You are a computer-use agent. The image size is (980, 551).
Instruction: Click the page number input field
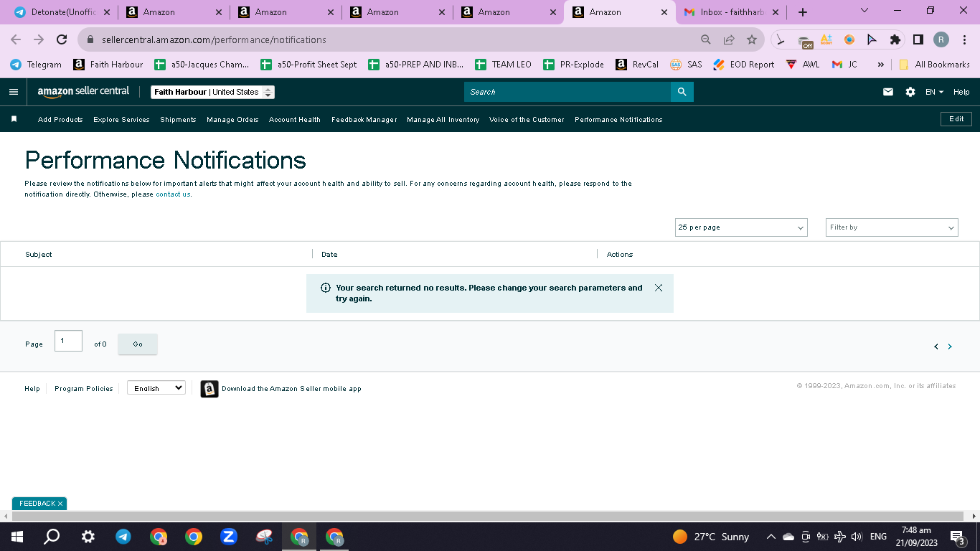pyautogui.click(x=68, y=341)
